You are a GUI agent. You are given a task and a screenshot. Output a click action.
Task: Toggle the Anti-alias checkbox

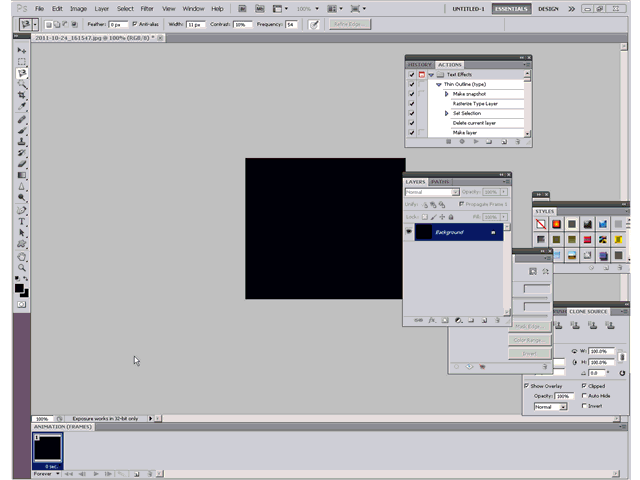(x=134, y=24)
